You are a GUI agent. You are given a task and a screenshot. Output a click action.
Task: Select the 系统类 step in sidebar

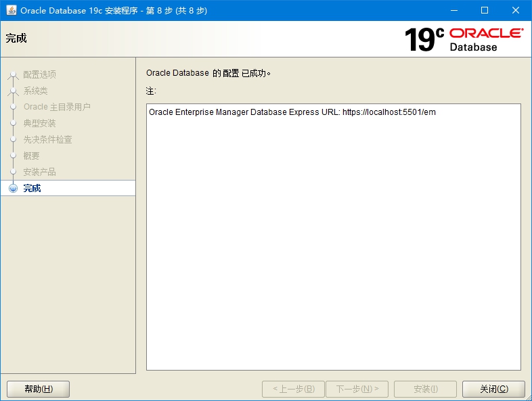coord(36,91)
